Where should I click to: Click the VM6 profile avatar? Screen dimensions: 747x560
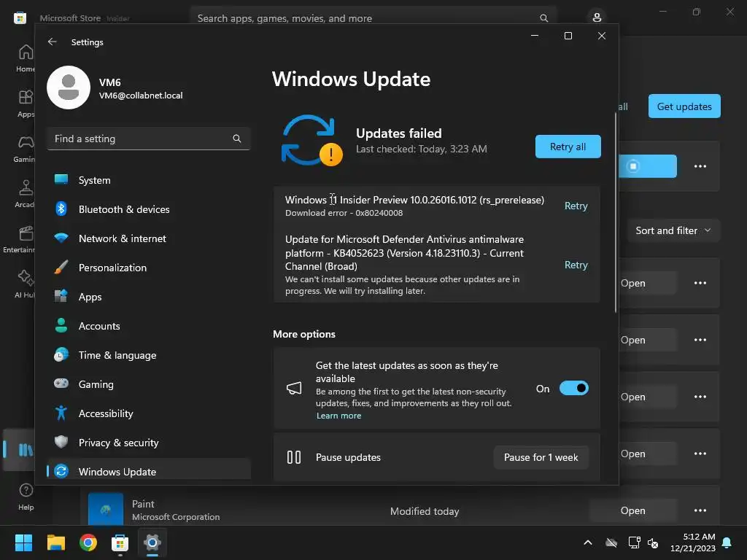(69, 87)
